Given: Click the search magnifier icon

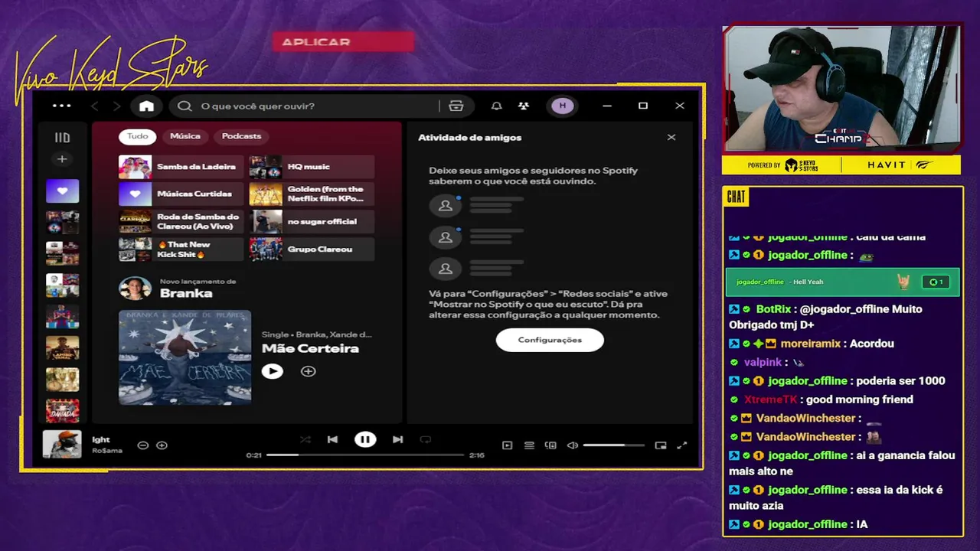Looking at the screenshot, I should pyautogui.click(x=185, y=106).
